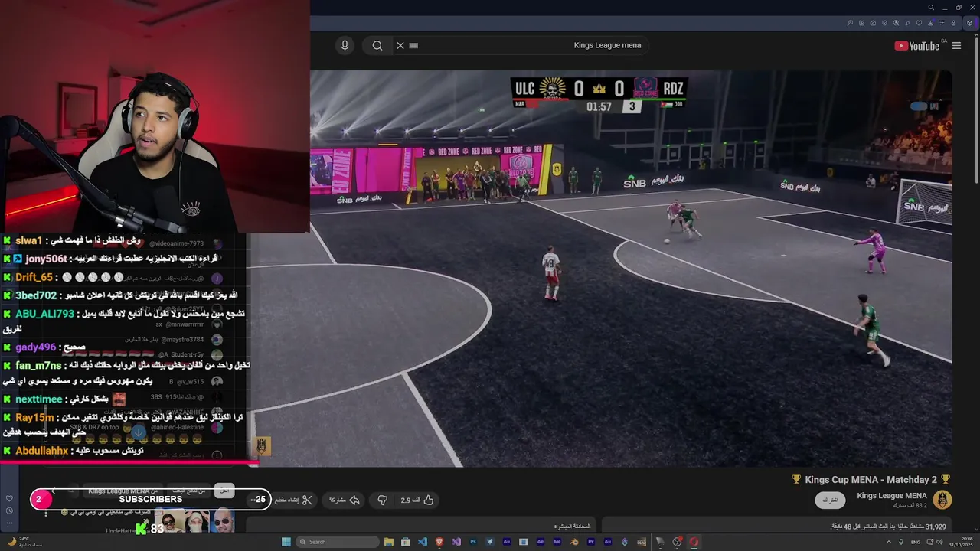Click the edit/note icon in address bar

[x=861, y=23]
